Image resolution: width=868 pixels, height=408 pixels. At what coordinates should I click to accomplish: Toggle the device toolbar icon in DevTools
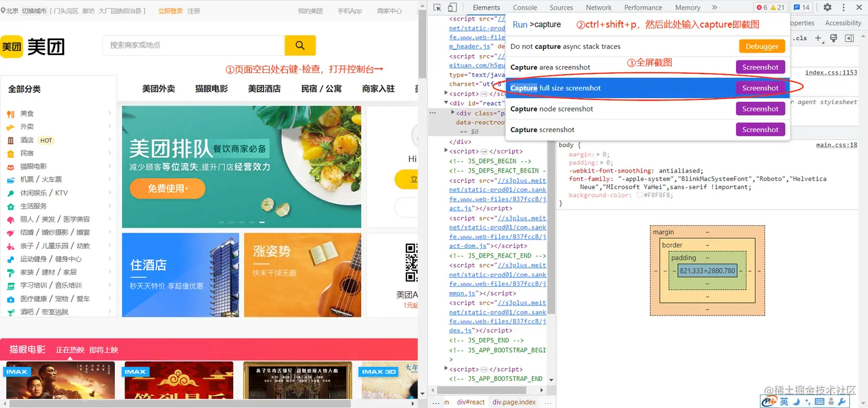point(452,7)
